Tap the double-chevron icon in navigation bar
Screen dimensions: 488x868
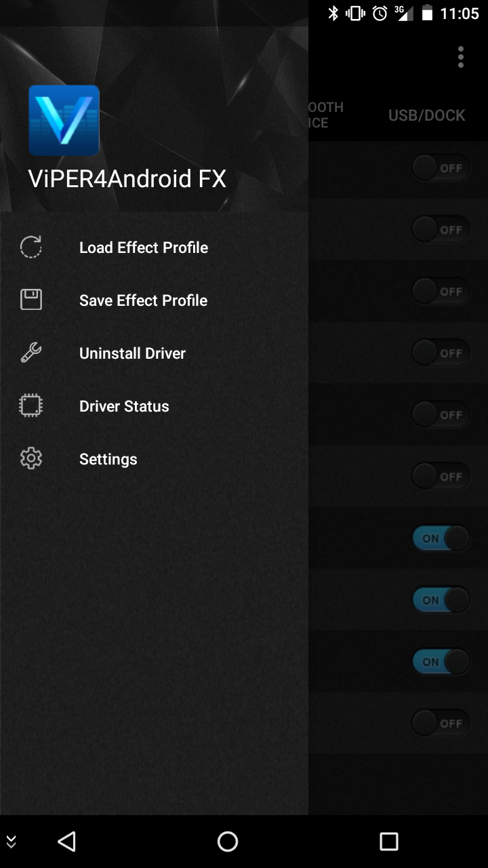[x=11, y=842]
